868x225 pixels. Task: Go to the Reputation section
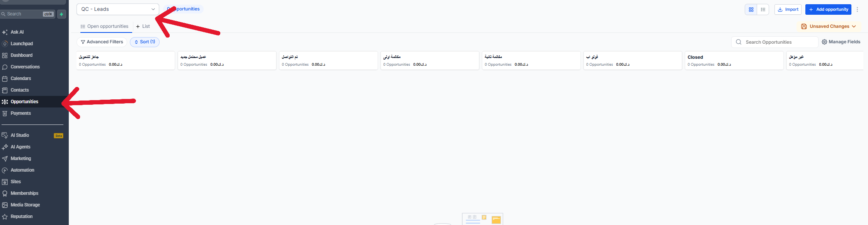tap(22, 216)
